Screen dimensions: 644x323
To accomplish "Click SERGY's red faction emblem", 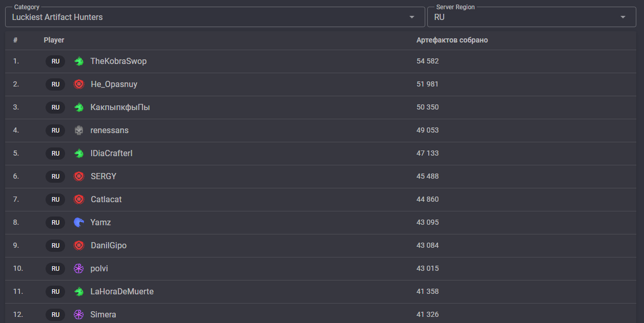I will [78, 177].
